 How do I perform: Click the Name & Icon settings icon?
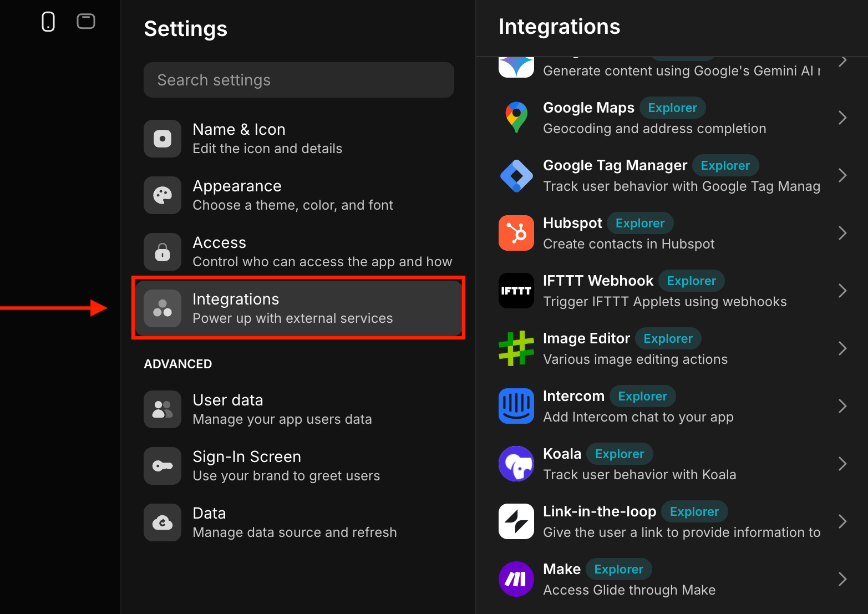pyautogui.click(x=163, y=139)
